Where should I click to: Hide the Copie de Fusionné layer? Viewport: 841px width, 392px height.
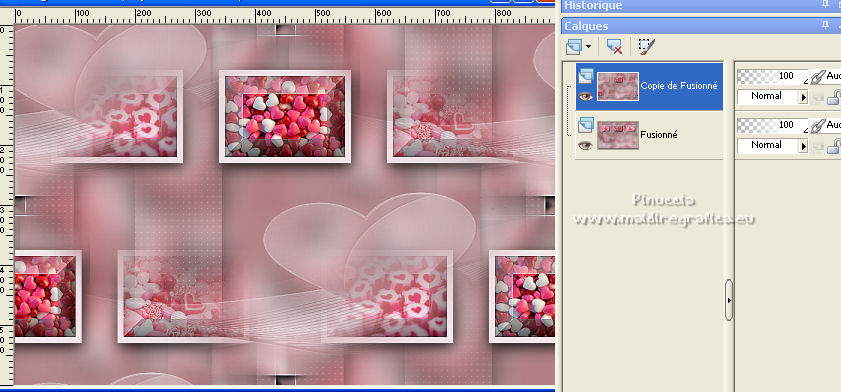[x=585, y=96]
